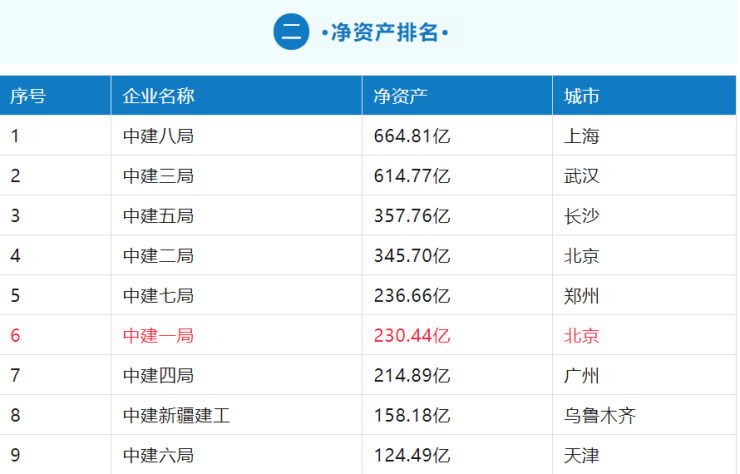Click rank number 1 in the 中建八局 row
740x474 pixels.
point(15,136)
